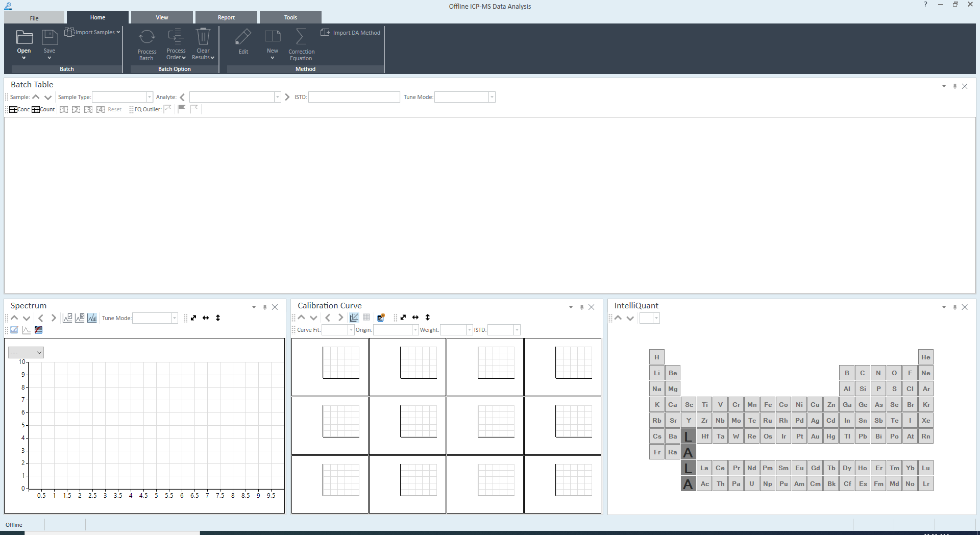Select Fe in IntelliQuant periodic table

tap(768, 405)
